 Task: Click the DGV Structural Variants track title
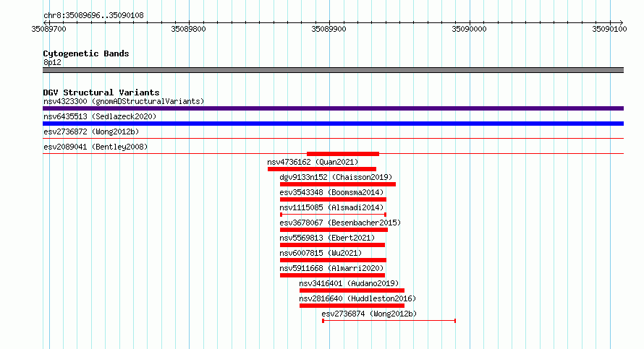tap(101, 92)
